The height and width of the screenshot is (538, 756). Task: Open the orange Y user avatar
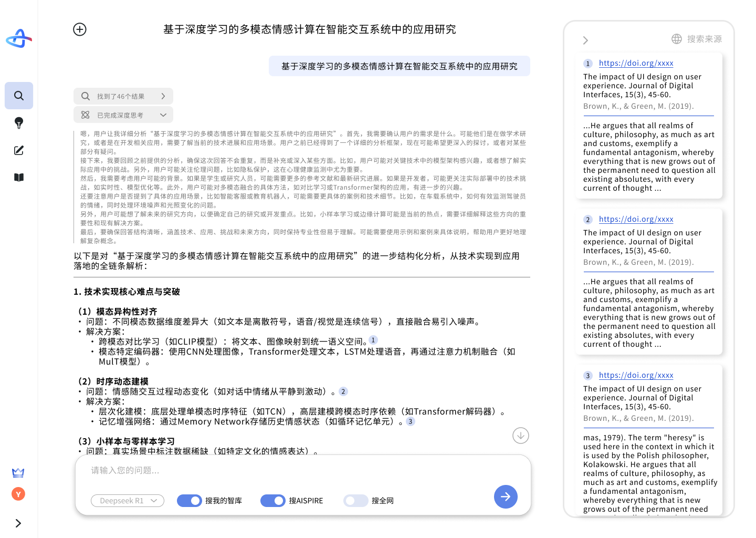click(x=18, y=494)
